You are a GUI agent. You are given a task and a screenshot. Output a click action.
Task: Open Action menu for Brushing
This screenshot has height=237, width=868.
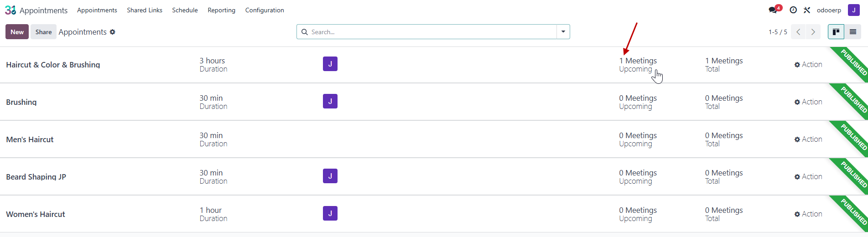pyautogui.click(x=808, y=102)
